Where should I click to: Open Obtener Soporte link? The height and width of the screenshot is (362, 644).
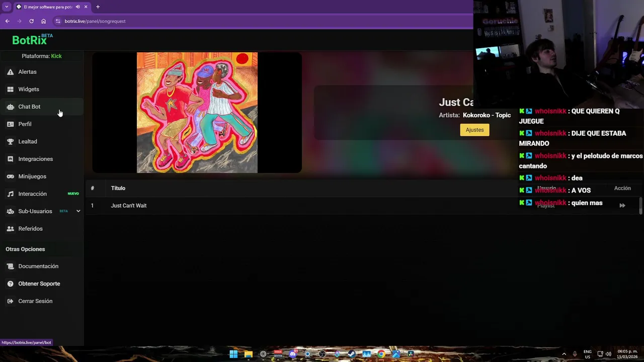coord(42,284)
